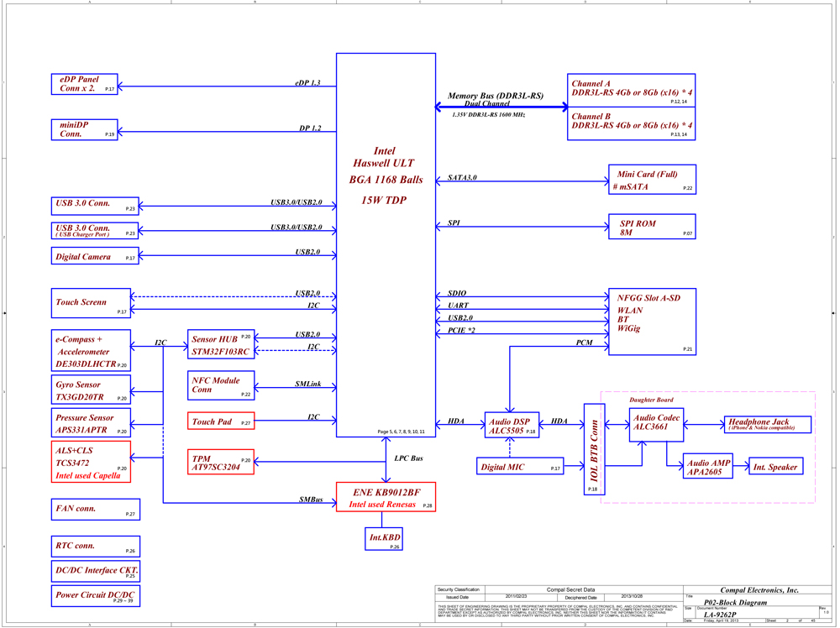Click the '15W TDP' text

(384, 200)
